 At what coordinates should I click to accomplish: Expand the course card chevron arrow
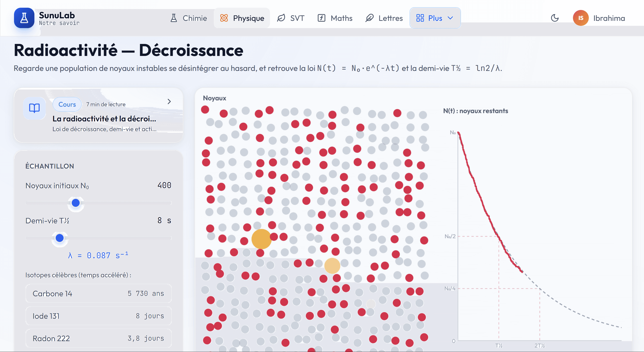tap(169, 101)
